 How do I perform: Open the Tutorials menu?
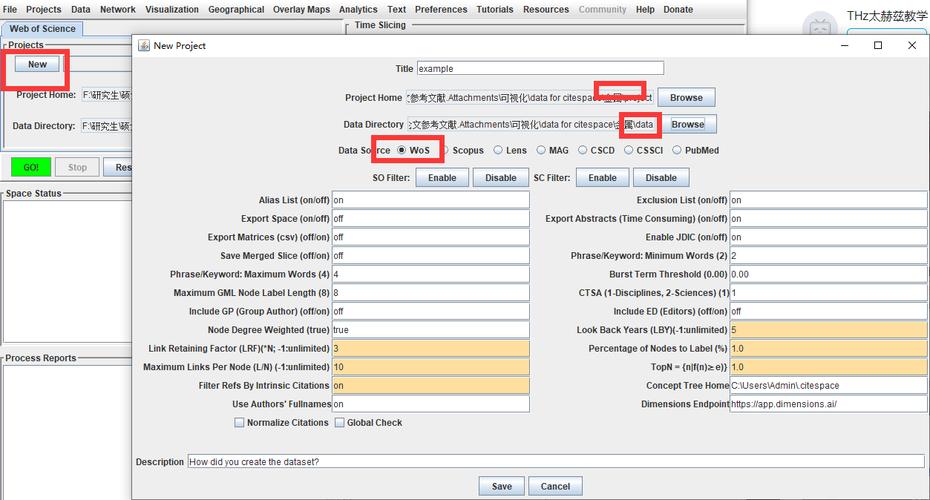pos(495,9)
